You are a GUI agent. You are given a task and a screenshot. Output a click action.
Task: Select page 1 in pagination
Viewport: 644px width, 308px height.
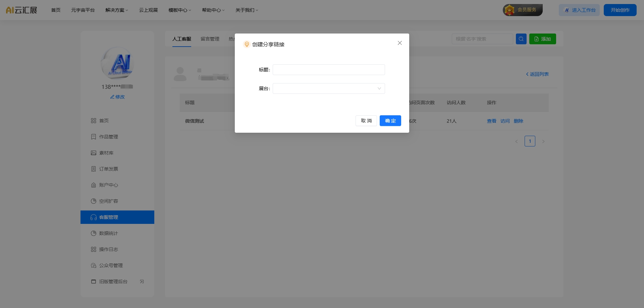530,141
